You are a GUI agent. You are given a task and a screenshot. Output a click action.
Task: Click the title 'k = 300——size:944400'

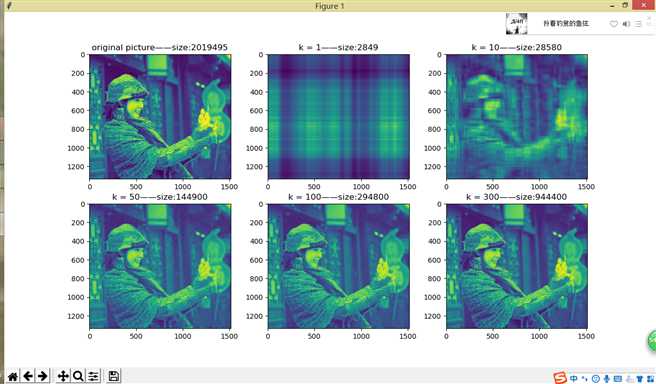point(517,197)
